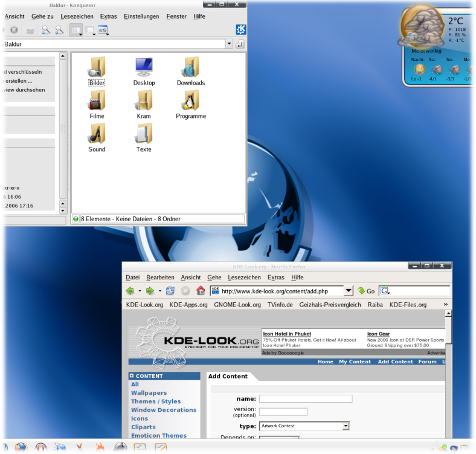Click the "8 Elemente - Keine Dateien - 8 Ordner" status text
This screenshot has height=454, width=476.
click(x=130, y=219)
